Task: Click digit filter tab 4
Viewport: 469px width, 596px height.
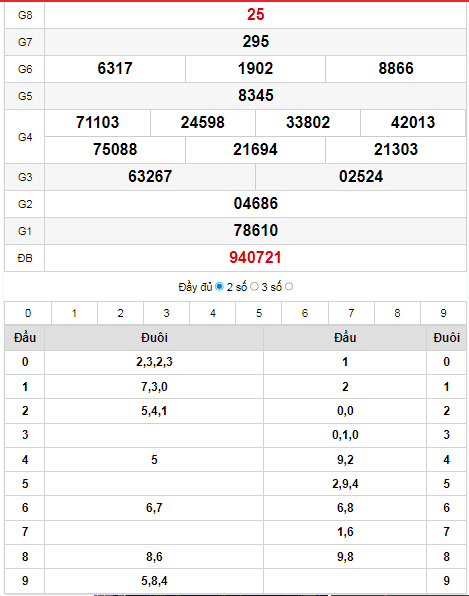Action: tap(212, 313)
